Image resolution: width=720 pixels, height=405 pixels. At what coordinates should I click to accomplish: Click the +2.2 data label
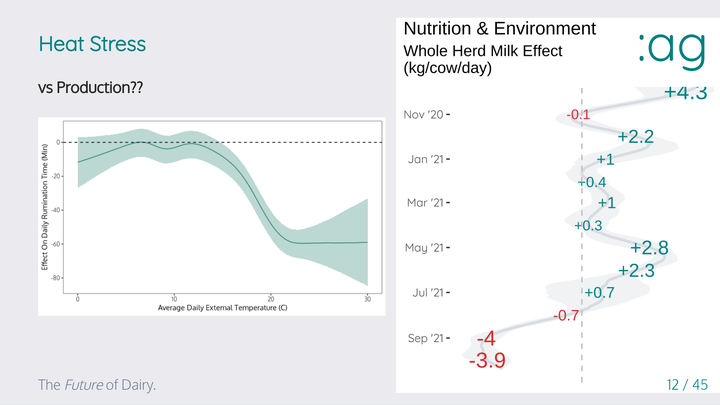click(635, 136)
